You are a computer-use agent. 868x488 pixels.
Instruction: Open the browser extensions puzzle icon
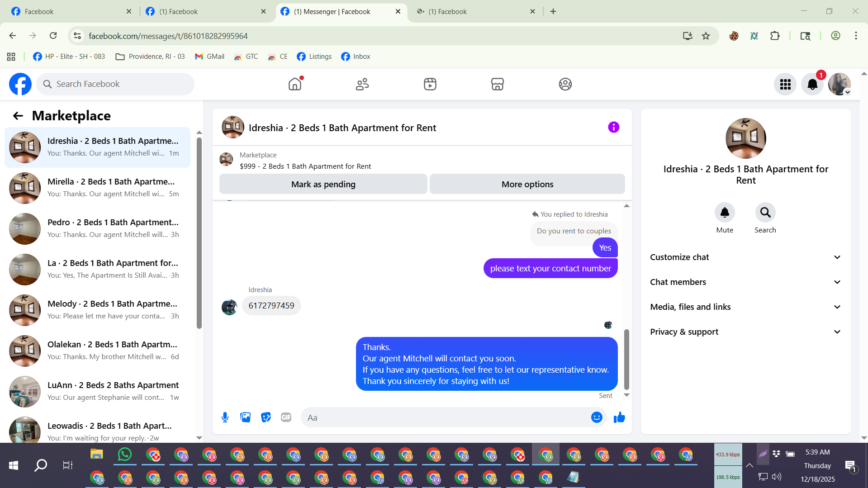(775, 36)
